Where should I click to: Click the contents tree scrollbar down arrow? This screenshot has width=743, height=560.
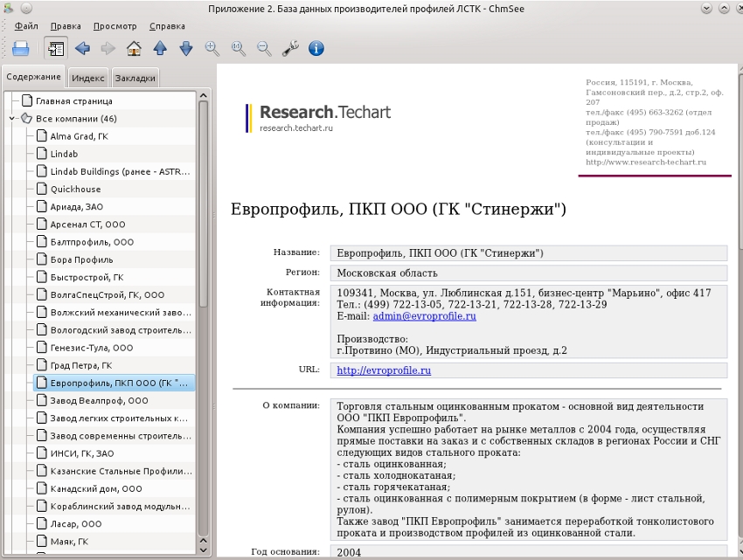point(204,550)
